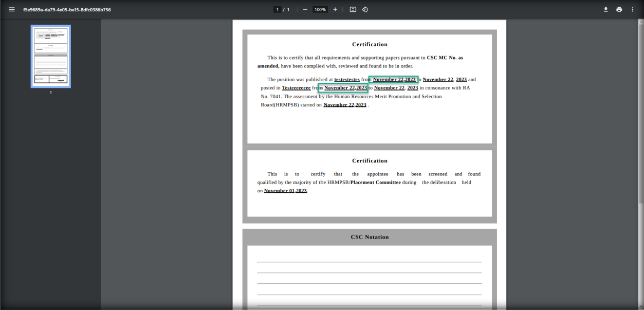Image resolution: width=644 pixels, height=310 pixels.
Task: Print the document
Action: pos(619,9)
